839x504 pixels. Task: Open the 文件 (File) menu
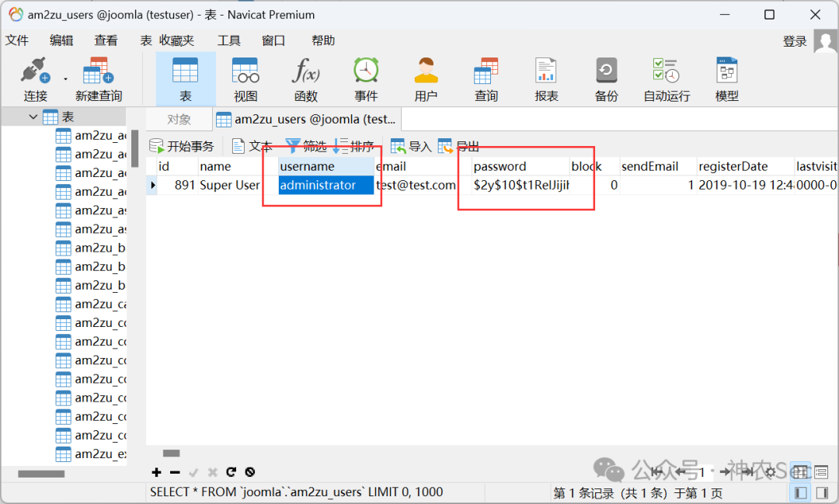(16, 40)
